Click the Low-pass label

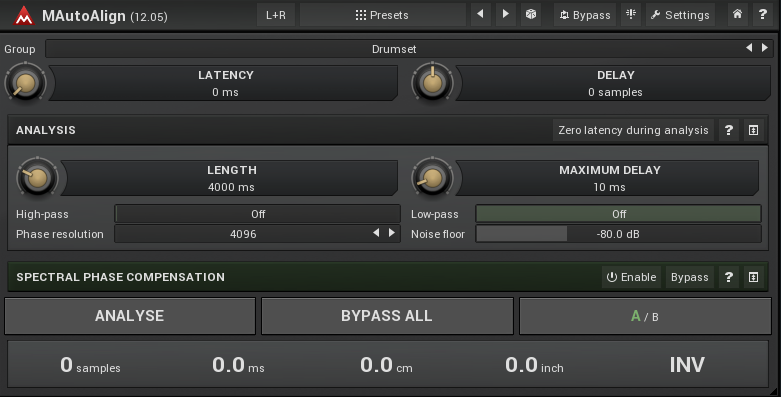434,214
